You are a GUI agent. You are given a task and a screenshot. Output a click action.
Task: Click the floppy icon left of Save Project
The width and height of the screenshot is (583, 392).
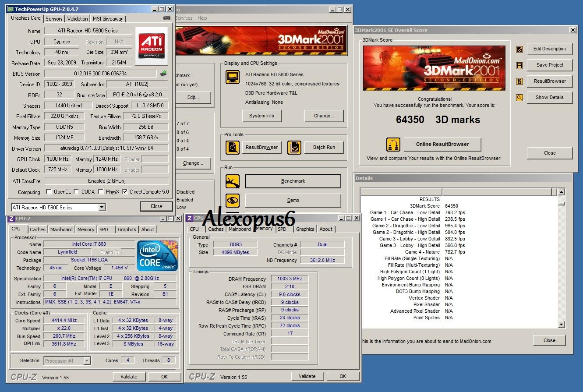519,66
